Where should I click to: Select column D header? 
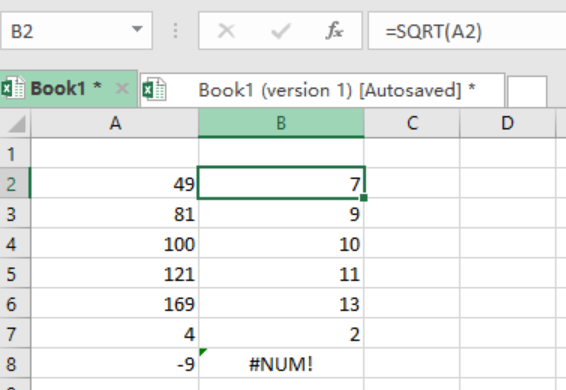click(507, 123)
